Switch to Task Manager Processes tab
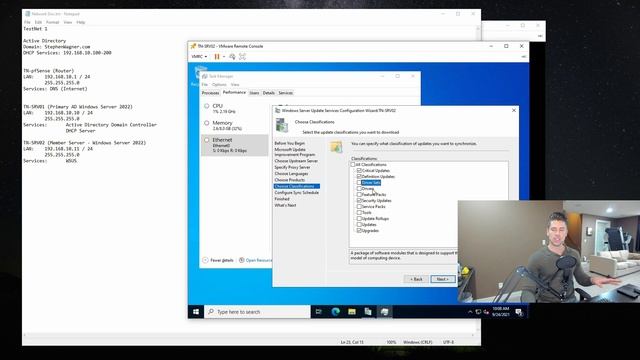The image size is (640, 360). [x=211, y=93]
